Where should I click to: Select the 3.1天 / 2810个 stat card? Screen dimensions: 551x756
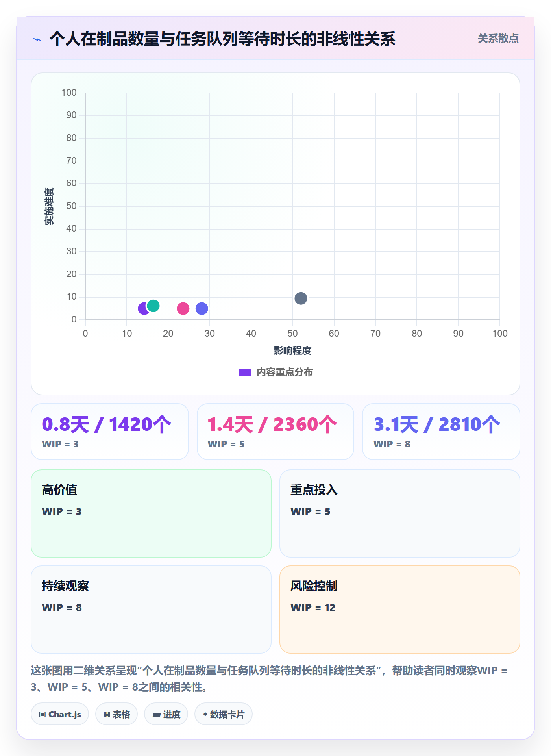[x=441, y=431]
